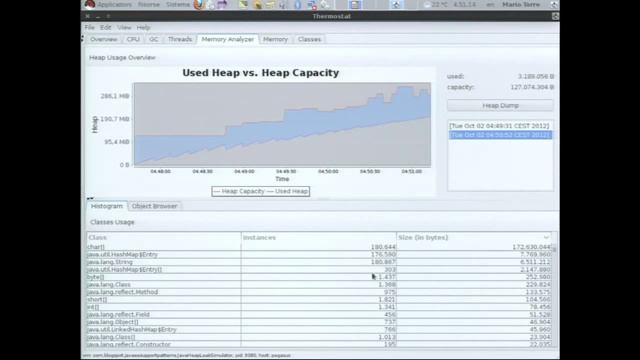640x360 pixels.
Task: Click the Heap Capacity legend entry
Action: (239, 191)
